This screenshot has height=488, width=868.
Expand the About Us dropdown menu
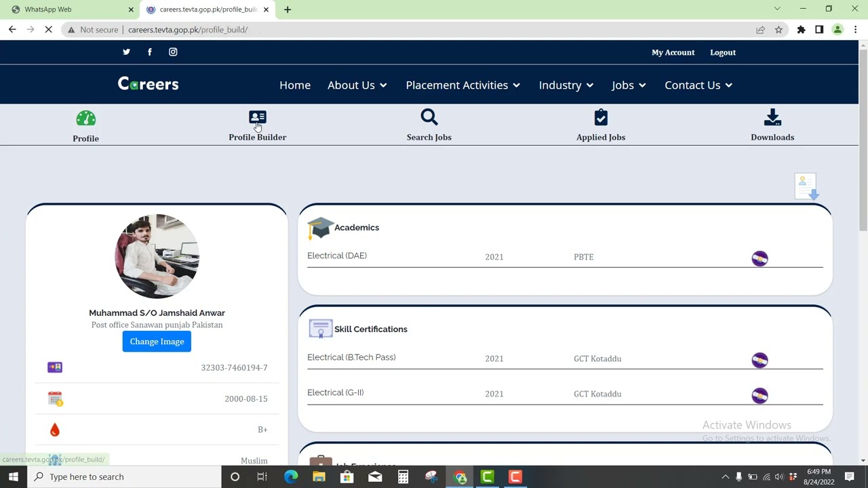(x=357, y=85)
